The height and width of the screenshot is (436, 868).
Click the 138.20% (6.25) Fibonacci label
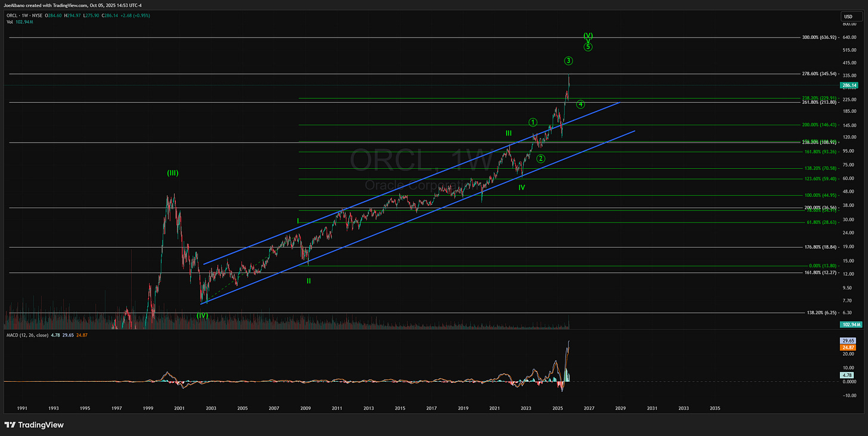tap(822, 313)
